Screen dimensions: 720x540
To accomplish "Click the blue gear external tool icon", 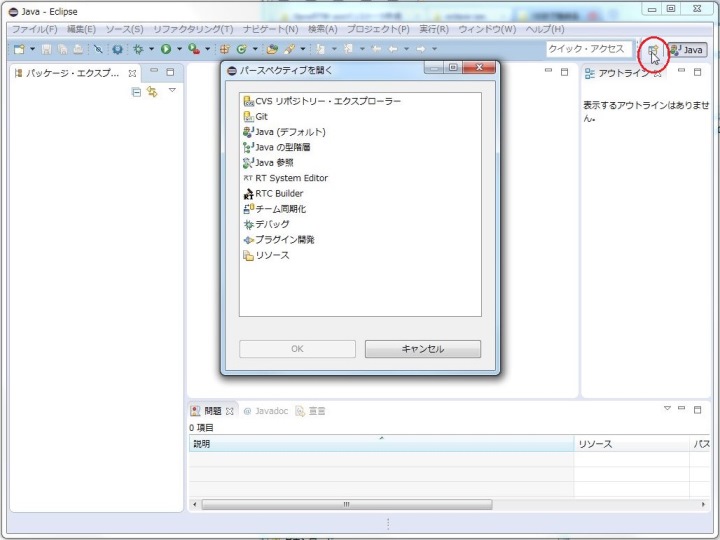I will [118, 49].
